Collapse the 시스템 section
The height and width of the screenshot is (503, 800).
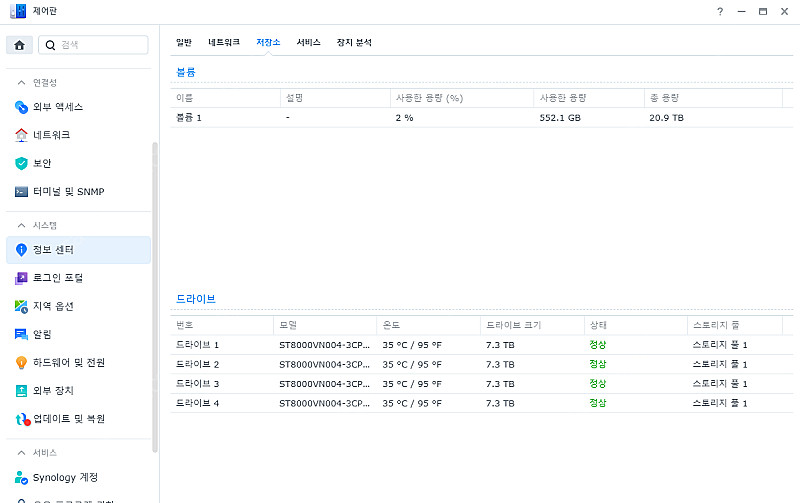[21, 225]
